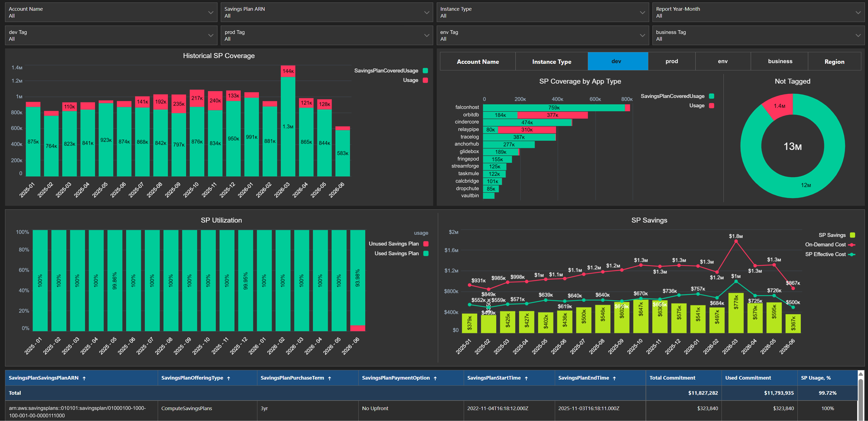Screen dimensions: 868x421
Task: Click the $11,827,282 total commitment value
Action: click(703, 393)
